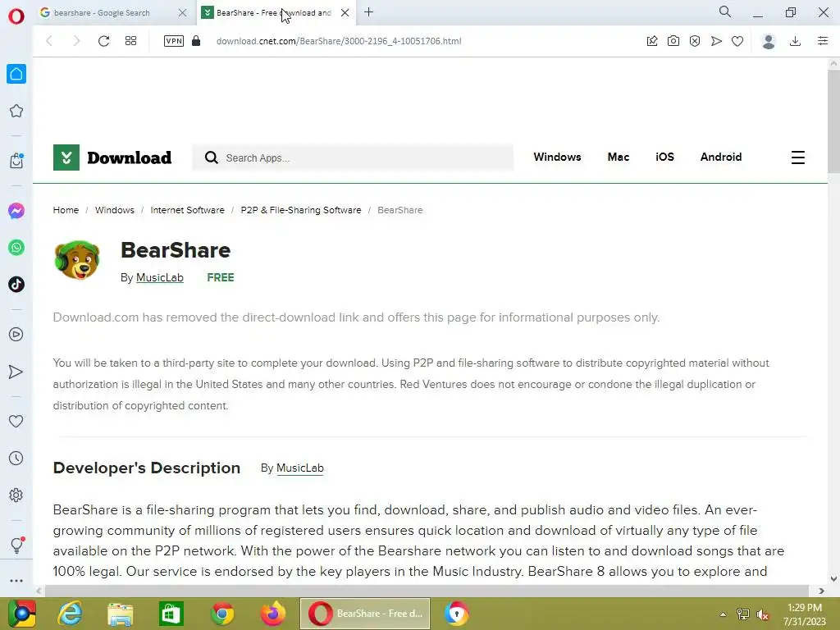Viewport: 840px width, 630px height.
Task: Open Opera account profile icon
Action: (x=769, y=41)
